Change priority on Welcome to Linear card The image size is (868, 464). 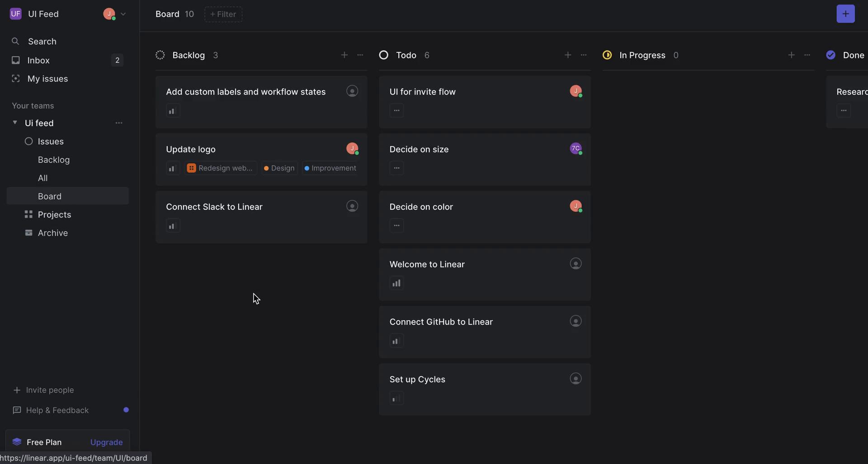396,283
